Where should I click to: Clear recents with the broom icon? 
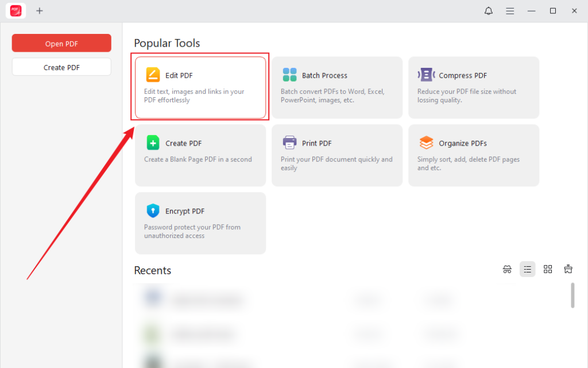coord(568,269)
